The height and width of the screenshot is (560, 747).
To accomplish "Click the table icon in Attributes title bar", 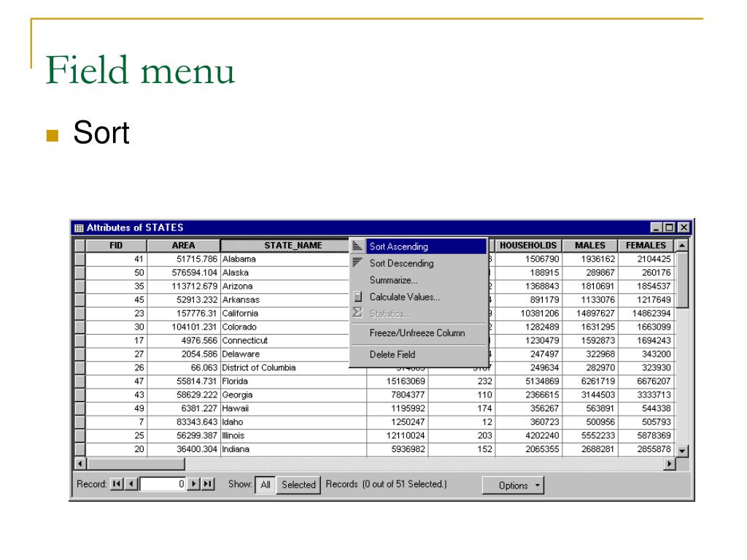I will tap(79, 227).
